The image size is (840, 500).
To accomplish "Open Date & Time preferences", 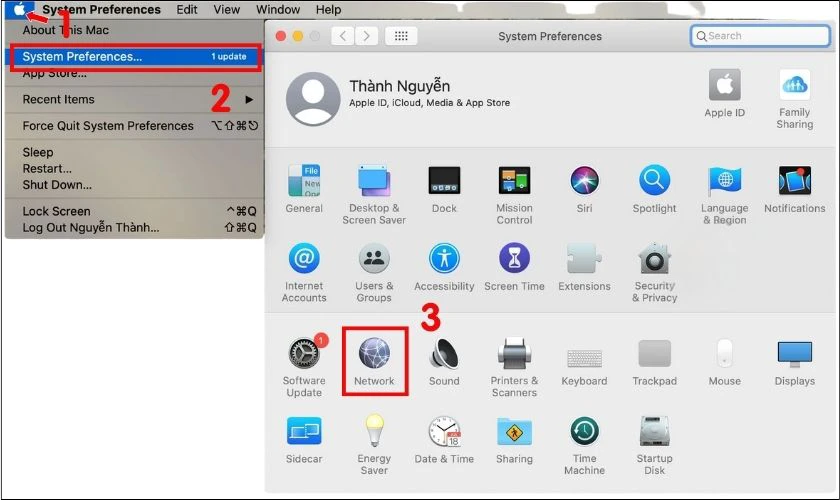I will [x=444, y=439].
